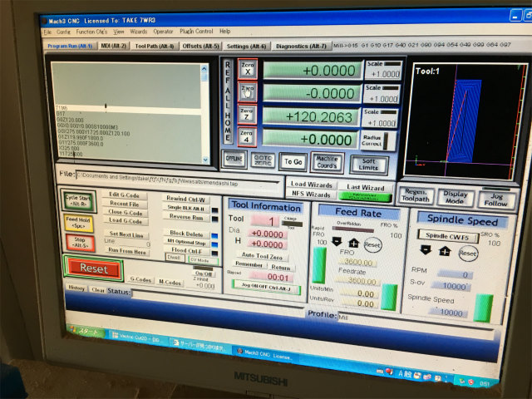Open the Offsets (Alt-5) tab
Image resolution: width=532 pixels, height=399 pixels.
201,46
